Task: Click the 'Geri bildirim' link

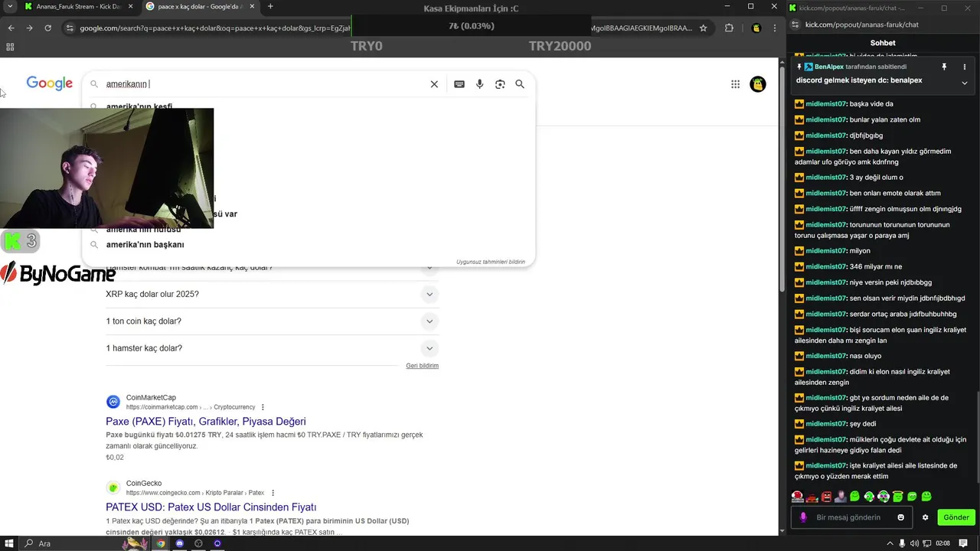Action: pos(422,366)
